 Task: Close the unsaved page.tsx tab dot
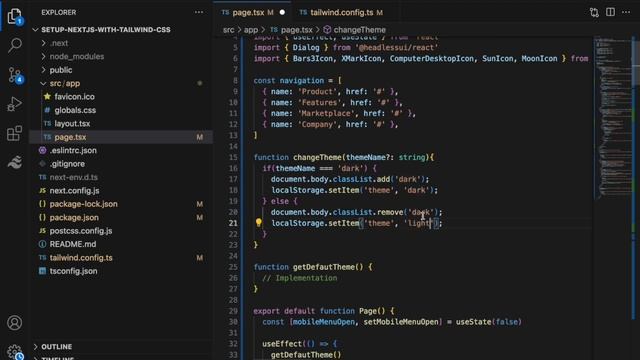(282, 12)
